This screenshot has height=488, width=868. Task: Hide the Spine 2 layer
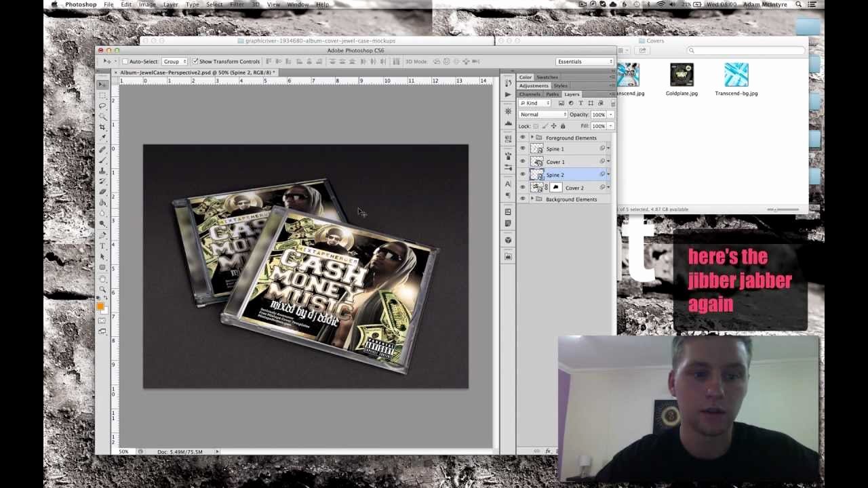(522, 174)
